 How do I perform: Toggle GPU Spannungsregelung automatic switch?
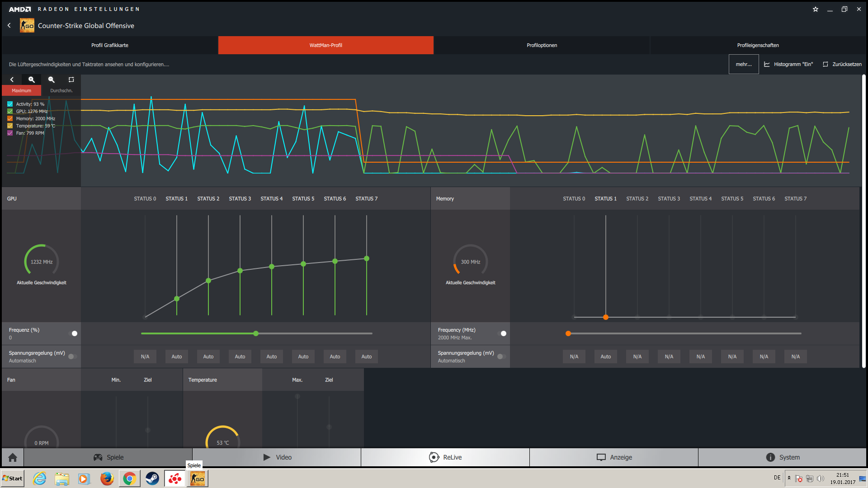pyautogui.click(x=72, y=357)
